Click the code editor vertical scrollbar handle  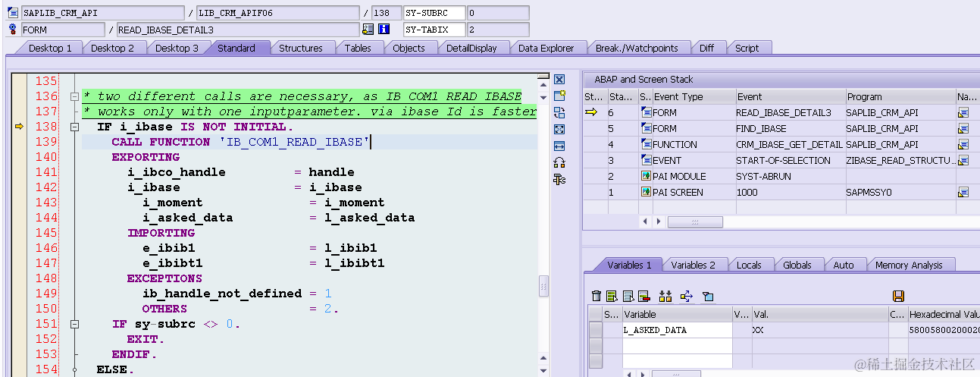(543, 286)
